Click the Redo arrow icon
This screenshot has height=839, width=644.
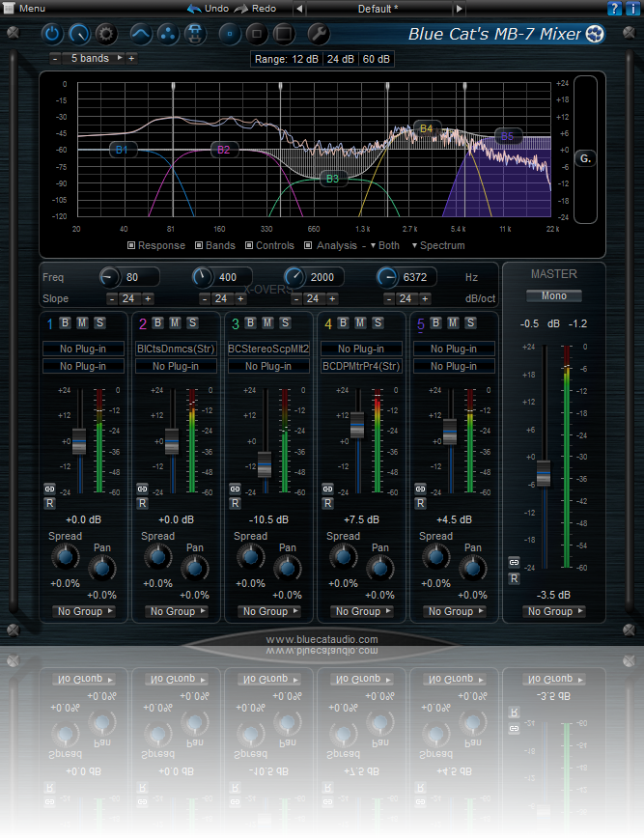tap(240, 8)
